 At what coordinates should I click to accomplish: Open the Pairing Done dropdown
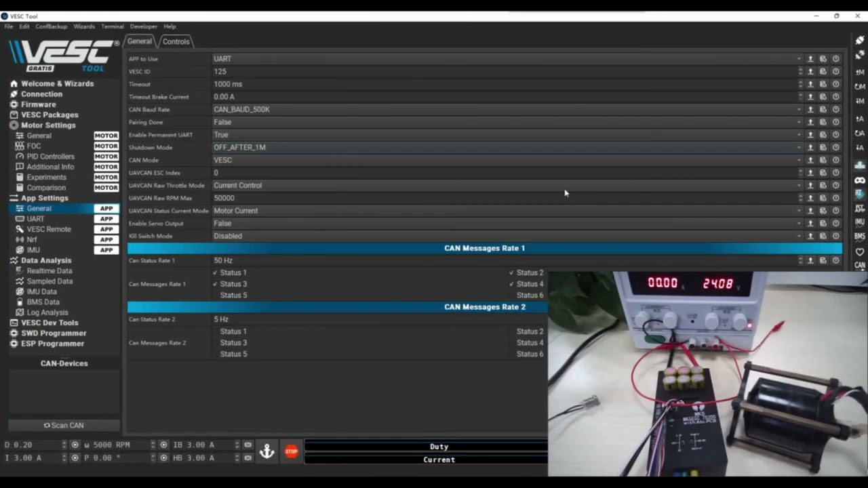[x=507, y=122]
